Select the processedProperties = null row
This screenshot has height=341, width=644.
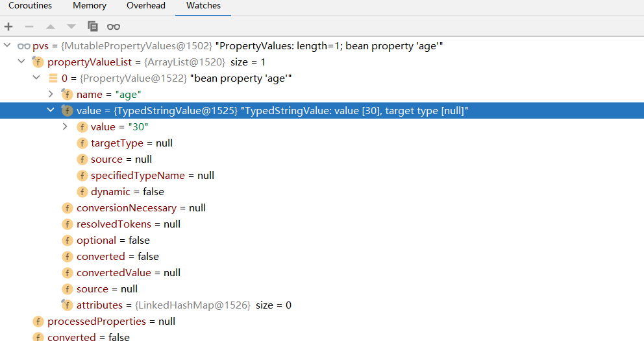322,322
